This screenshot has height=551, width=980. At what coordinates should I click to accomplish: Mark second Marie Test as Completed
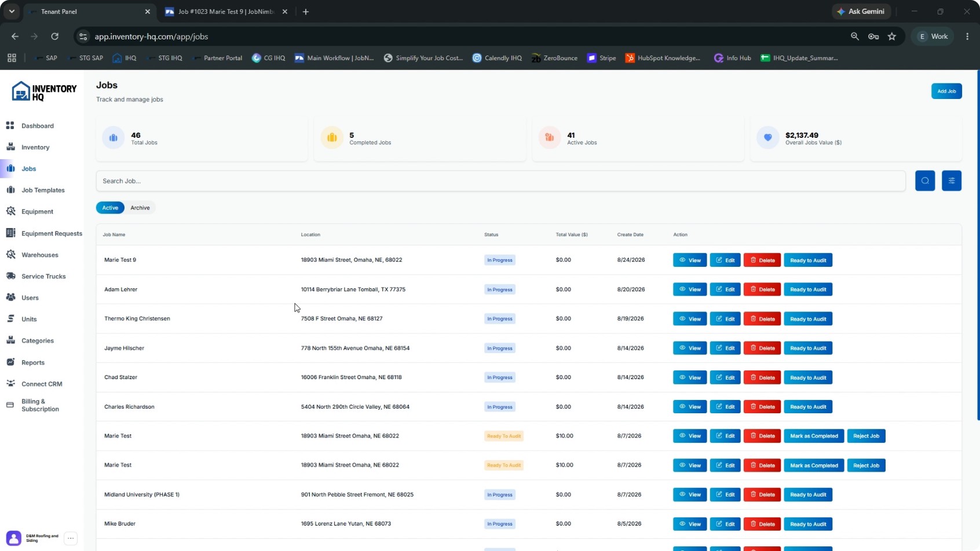coord(814,465)
